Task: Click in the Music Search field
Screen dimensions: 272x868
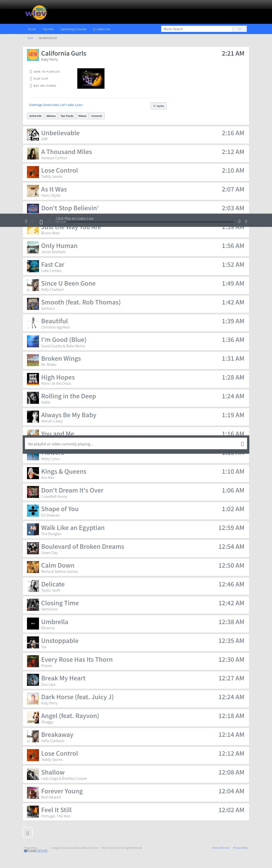Action: (x=197, y=29)
